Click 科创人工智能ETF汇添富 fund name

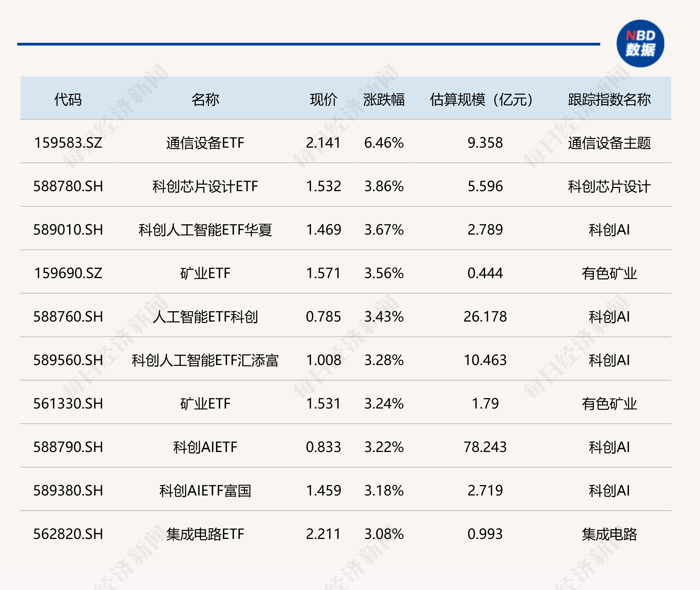click(205, 360)
